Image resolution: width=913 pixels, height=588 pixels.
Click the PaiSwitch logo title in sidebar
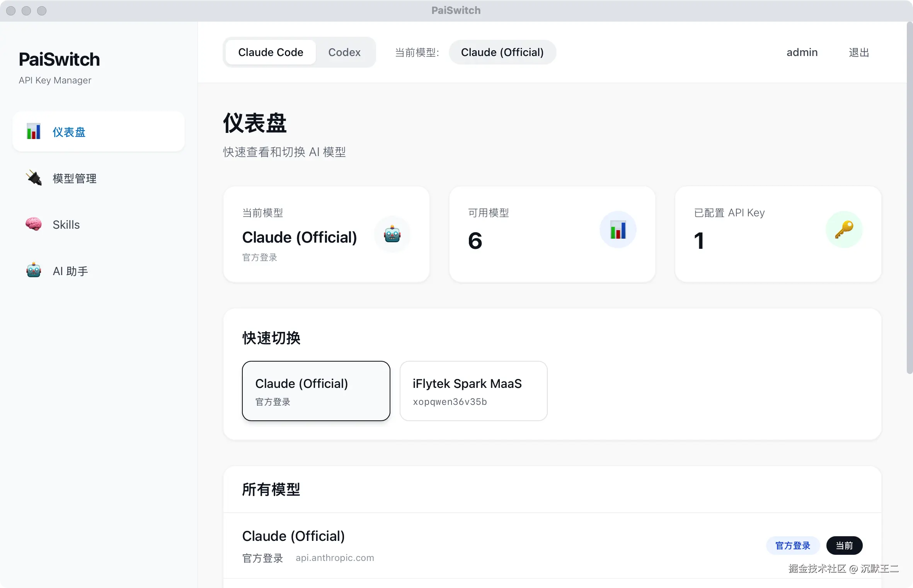tap(59, 59)
